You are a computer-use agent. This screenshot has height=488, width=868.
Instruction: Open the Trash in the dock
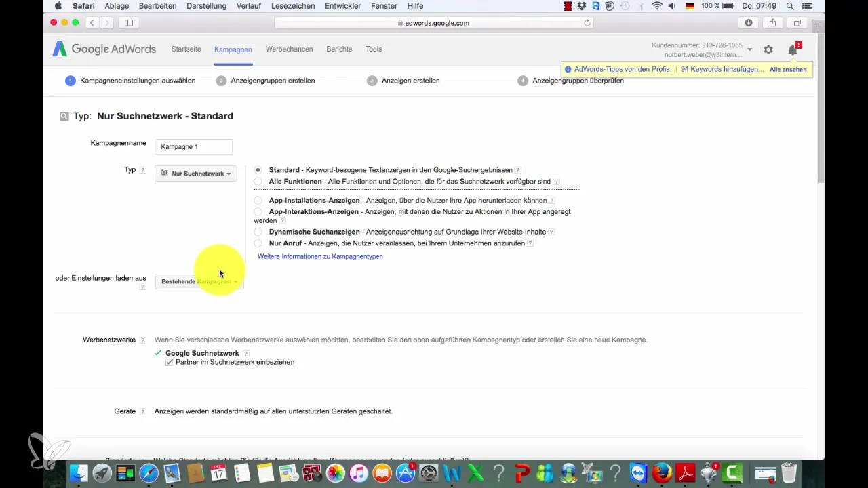point(789,472)
